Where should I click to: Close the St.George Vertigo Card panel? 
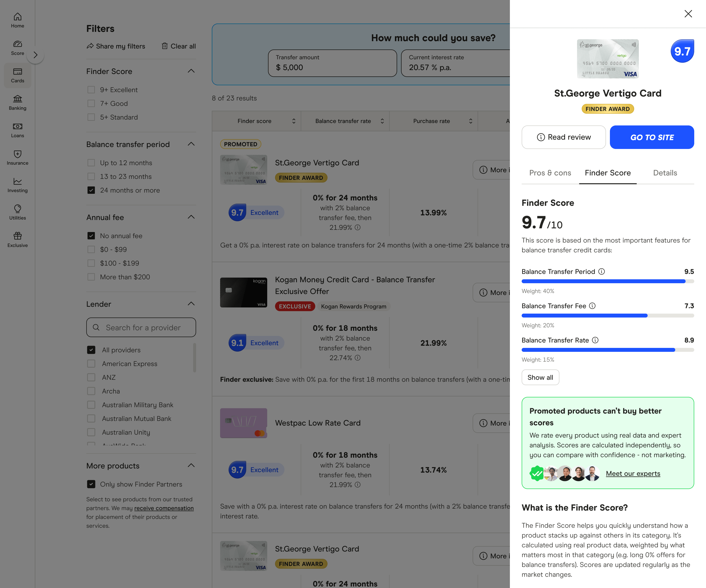(x=688, y=13)
